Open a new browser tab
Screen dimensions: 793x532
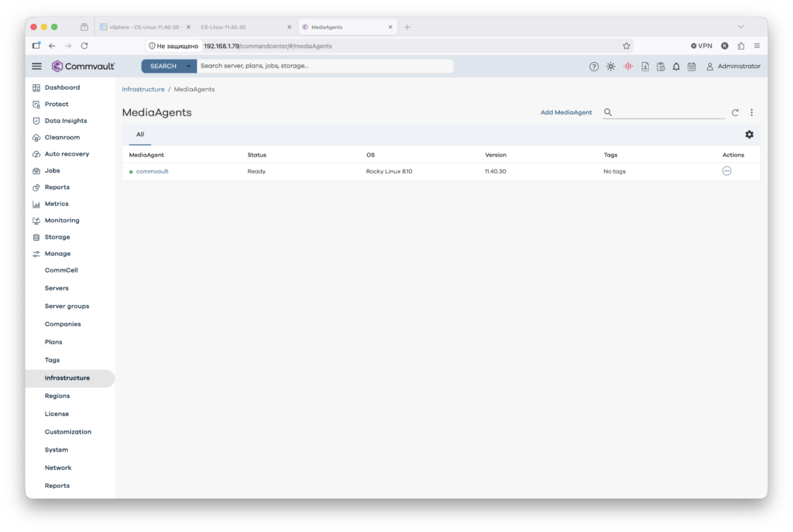point(407,27)
